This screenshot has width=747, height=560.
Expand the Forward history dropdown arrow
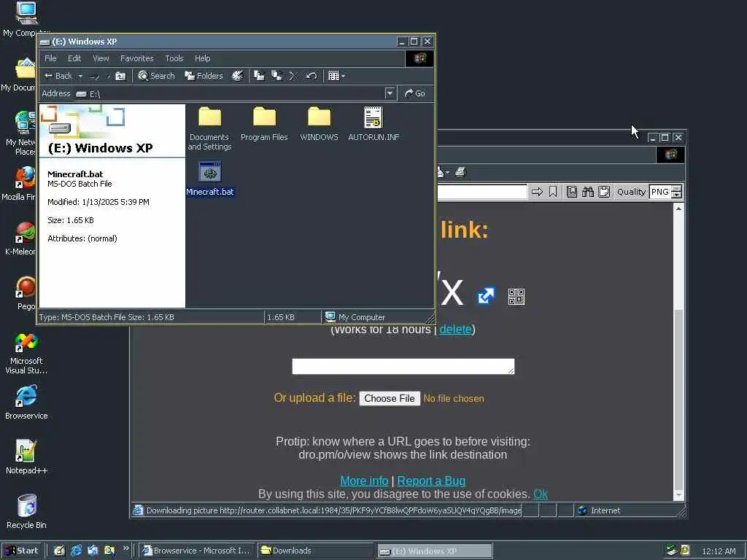pyautogui.click(x=108, y=76)
